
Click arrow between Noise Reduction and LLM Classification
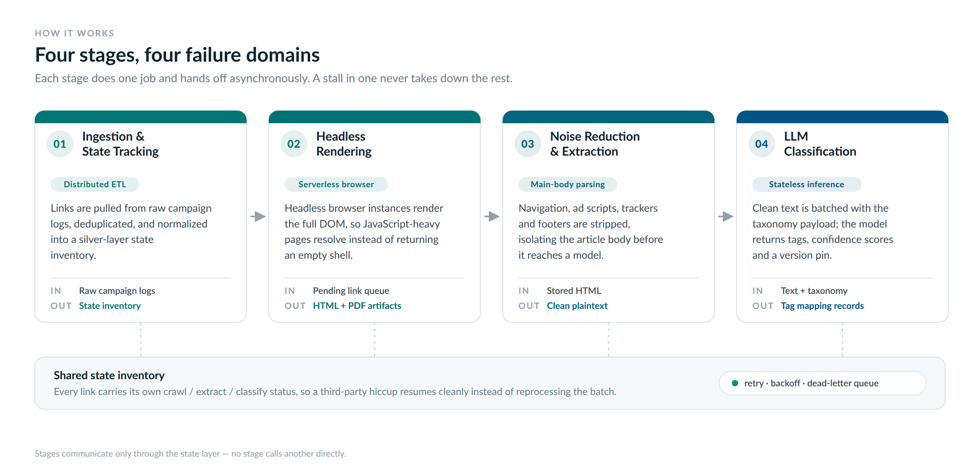[x=726, y=216]
